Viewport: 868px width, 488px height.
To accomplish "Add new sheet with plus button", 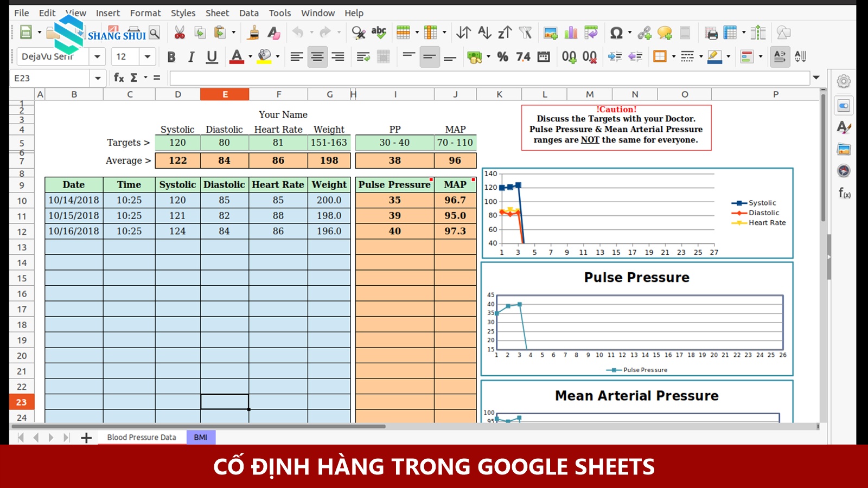I will coord(86,438).
